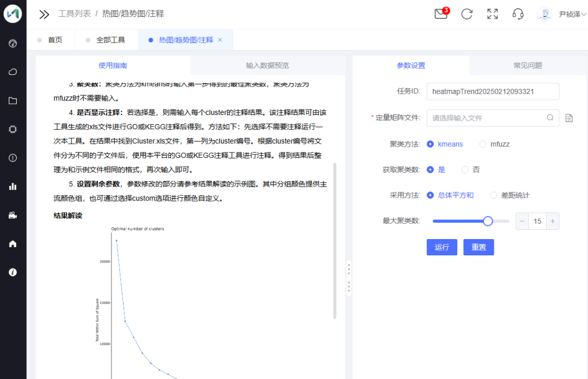Select mfuzz clustering method
This screenshot has width=588, height=379.
(494, 144)
